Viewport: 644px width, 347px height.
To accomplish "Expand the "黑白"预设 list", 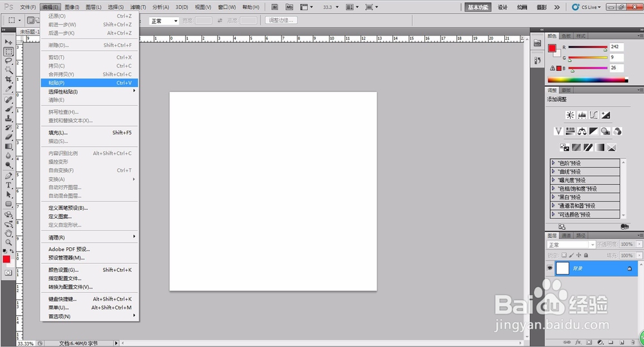I will [553, 197].
